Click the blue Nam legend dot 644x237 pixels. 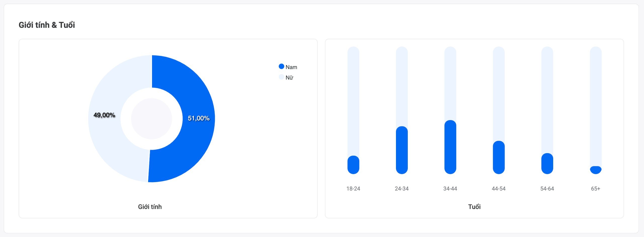tap(281, 66)
